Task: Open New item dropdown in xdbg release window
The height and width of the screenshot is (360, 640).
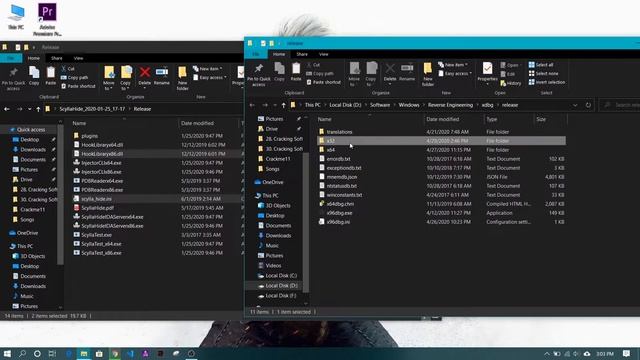Action: tap(453, 64)
